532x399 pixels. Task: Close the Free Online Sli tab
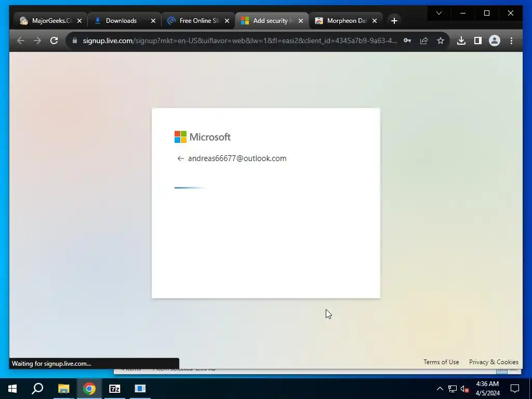coord(227,21)
